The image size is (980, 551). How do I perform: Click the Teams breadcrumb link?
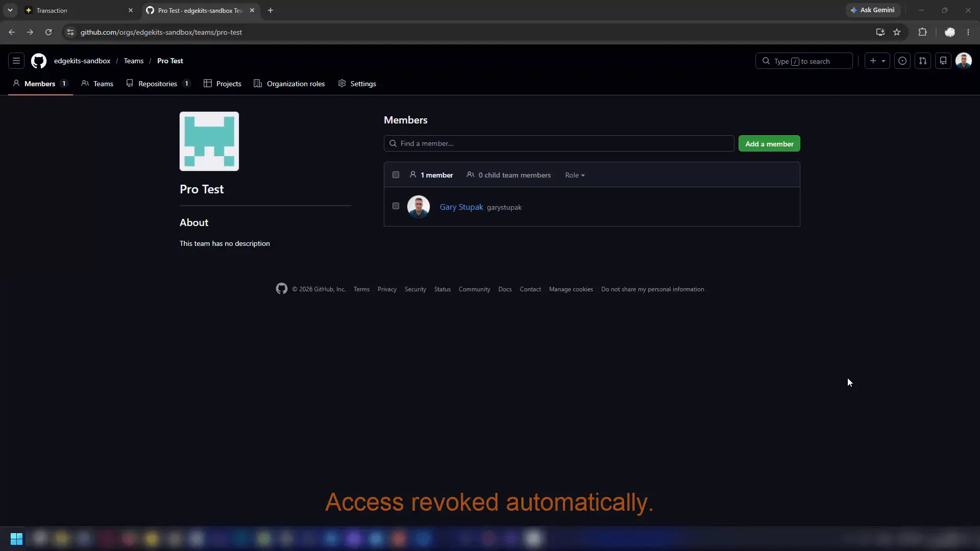(134, 61)
